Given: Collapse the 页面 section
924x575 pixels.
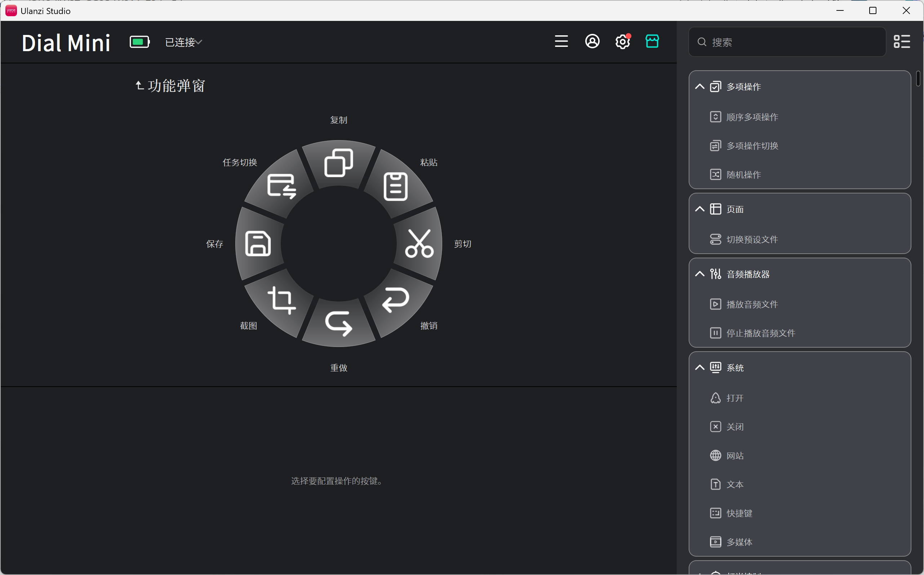Looking at the screenshot, I should click(x=699, y=209).
